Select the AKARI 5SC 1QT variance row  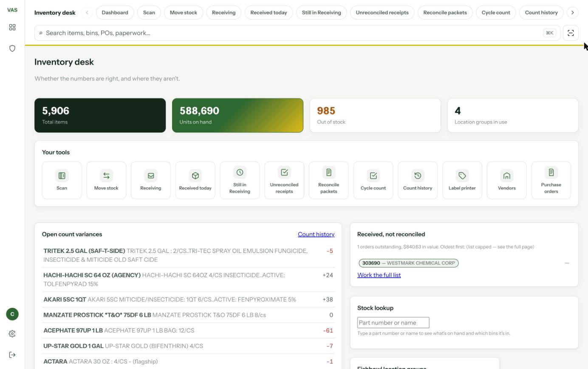pyautogui.click(x=189, y=299)
